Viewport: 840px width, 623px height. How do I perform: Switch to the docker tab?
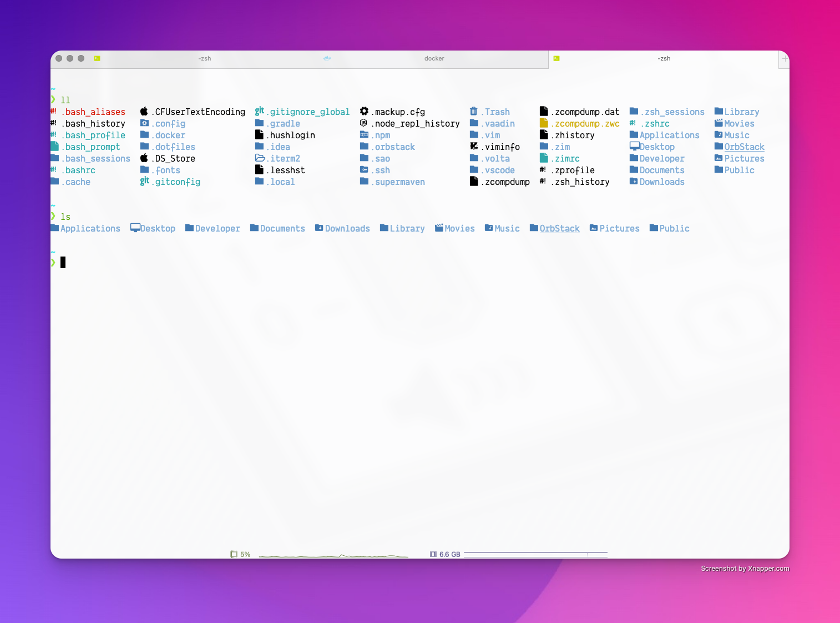pos(434,58)
